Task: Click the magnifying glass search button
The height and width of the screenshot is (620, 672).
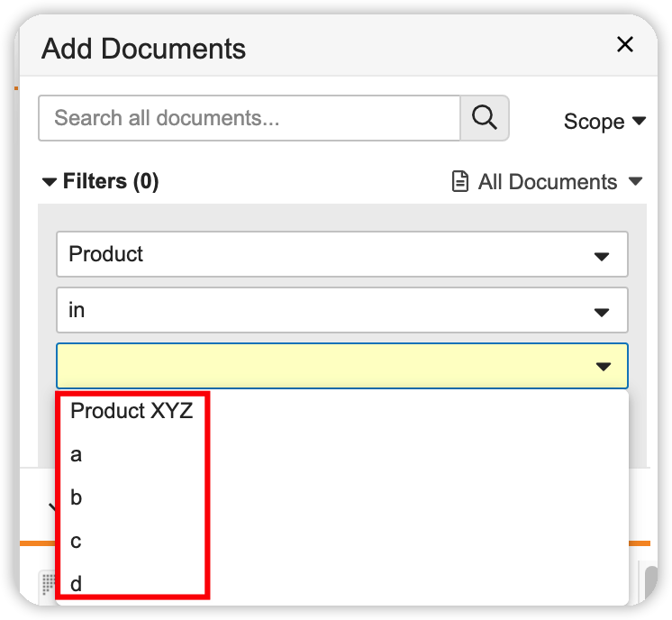Action: tap(485, 118)
